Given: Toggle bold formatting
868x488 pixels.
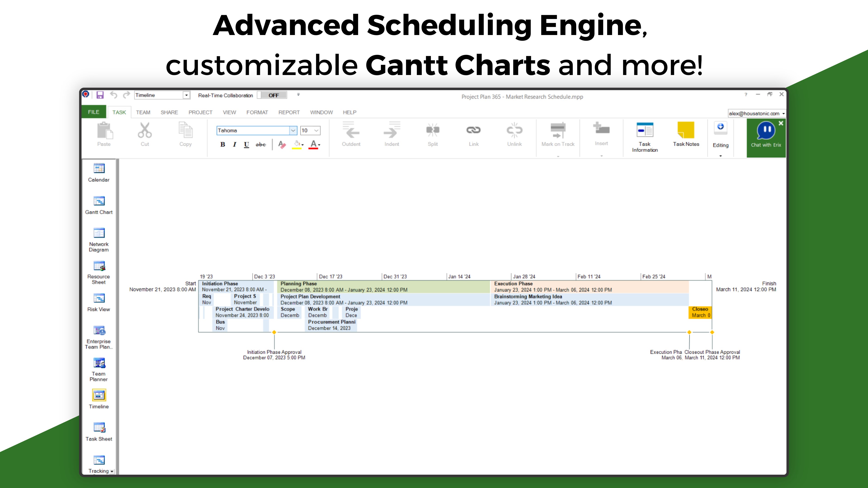Looking at the screenshot, I should [x=223, y=145].
